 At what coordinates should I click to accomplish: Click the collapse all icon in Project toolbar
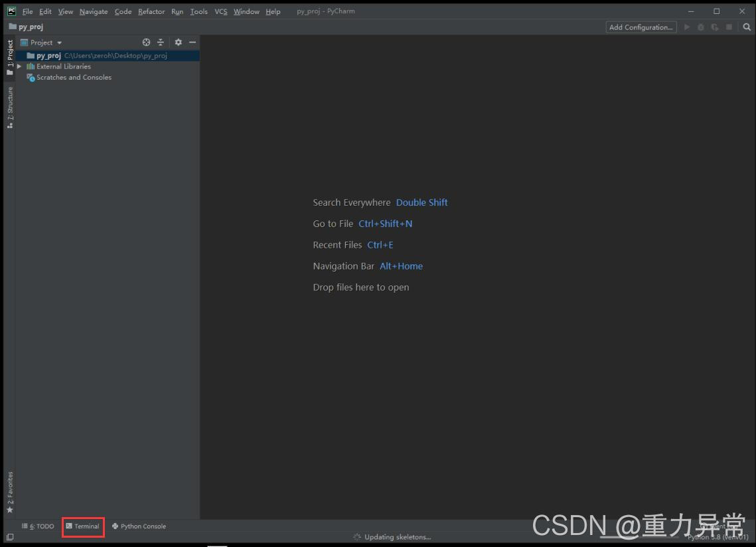pyautogui.click(x=161, y=42)
